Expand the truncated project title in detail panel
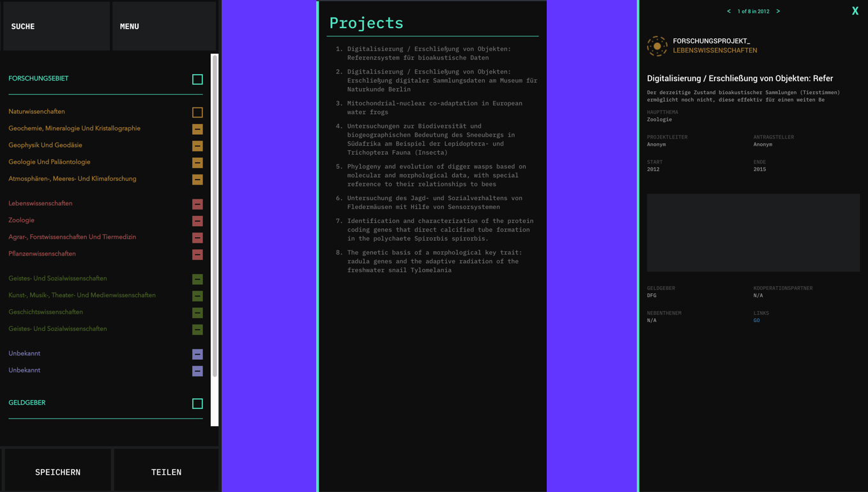Viewport: 868px width, 492px height. click(x=740, y=79)
